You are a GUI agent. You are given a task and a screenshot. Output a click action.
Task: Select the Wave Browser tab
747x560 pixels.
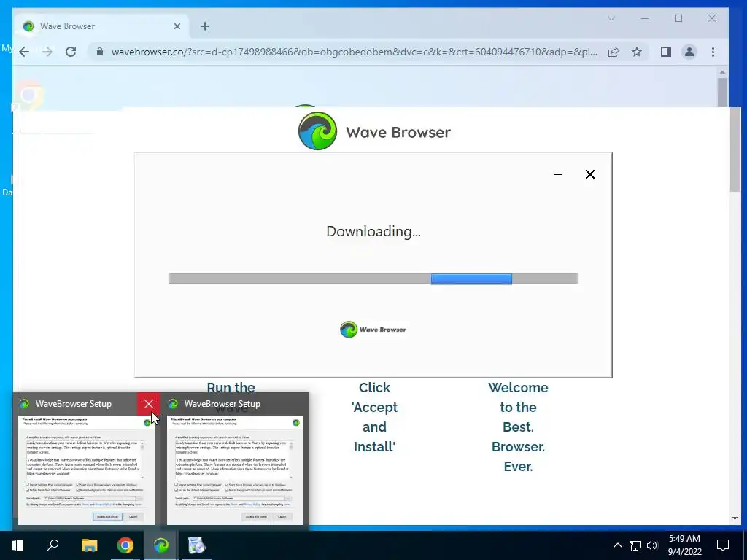point(100,26)
